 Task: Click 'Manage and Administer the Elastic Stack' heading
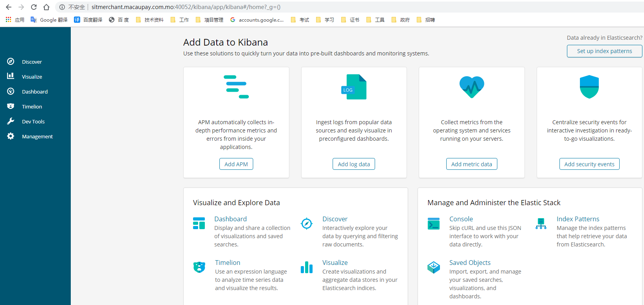(494, 202)
